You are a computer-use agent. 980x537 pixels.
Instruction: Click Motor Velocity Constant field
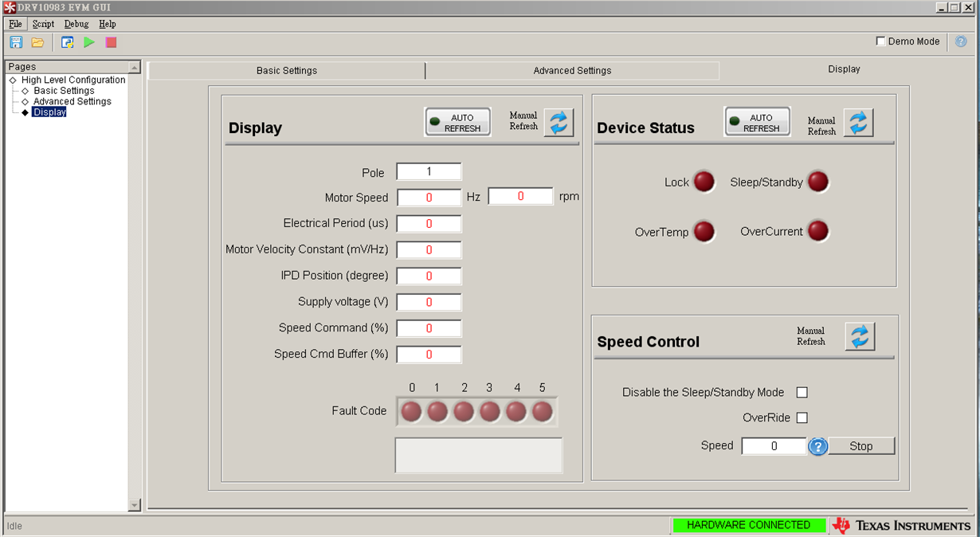(429, 250)
